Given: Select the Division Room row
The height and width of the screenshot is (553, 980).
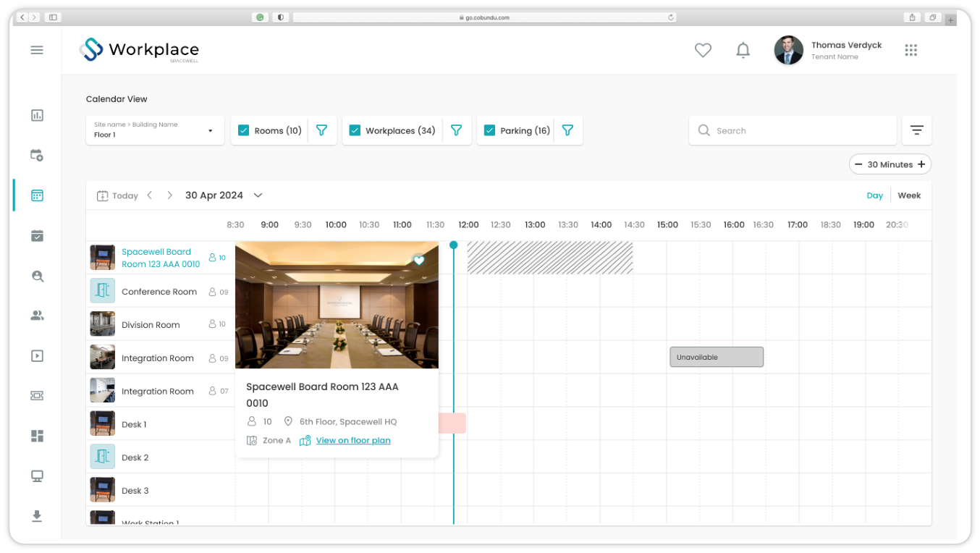Looking at the screenshot, I should point(160,324).
